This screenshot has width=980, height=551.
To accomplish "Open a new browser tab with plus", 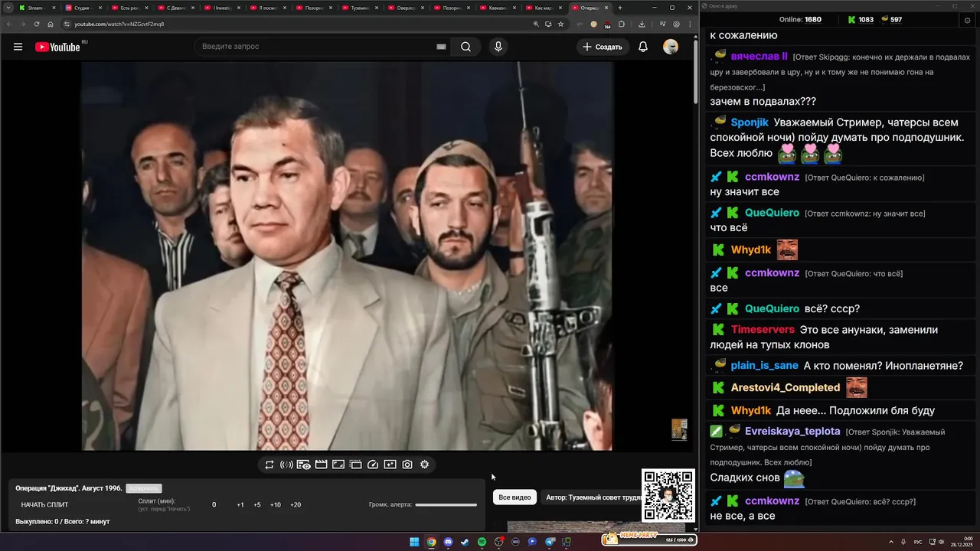I will click(620, 8).
